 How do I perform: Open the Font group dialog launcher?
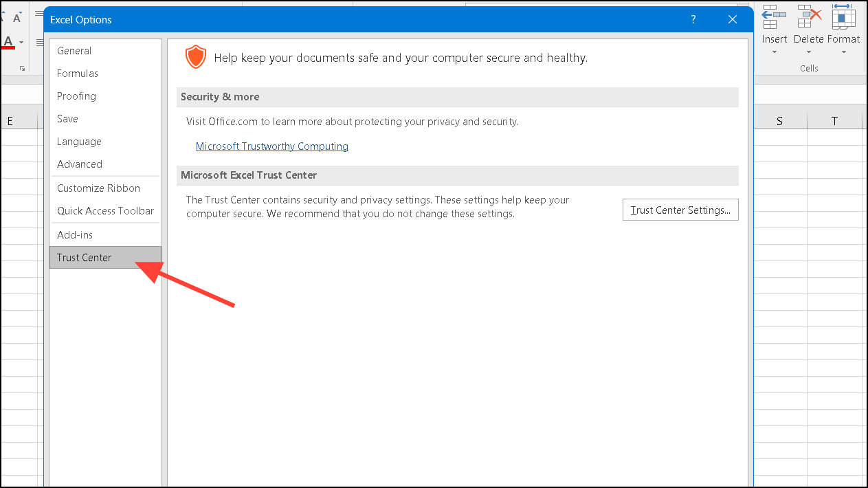22,68
